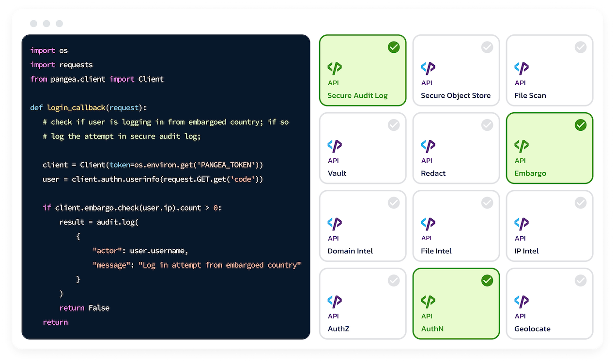
Task: Click the Secure Audit Log API icon
Action: point(335,68)
